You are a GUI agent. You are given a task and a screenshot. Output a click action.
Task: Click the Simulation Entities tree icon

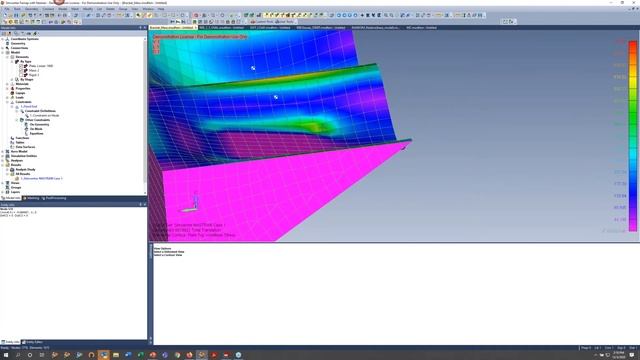(x=7, y=156)
